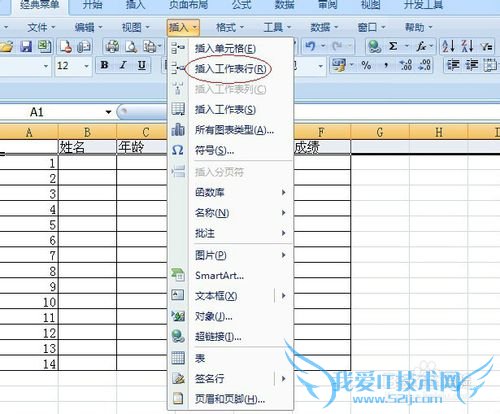Sort descending Z to A icon
The width and height of the screenshot is (500, 414).
click(x=467, y=46)
